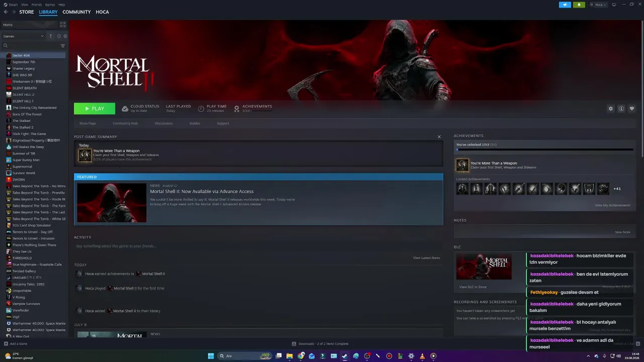The image size is (644, 362).
Task: Open VLC media player from taskbar
Action: click(422, 356)
